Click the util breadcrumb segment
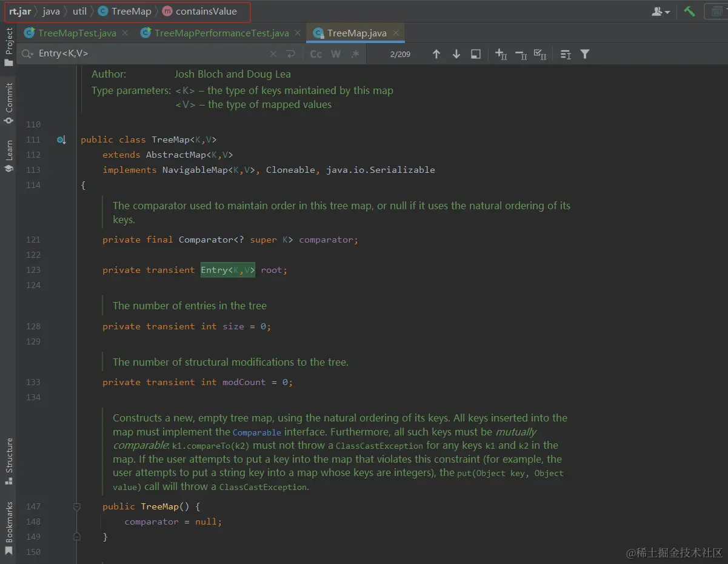The width and height of the screenshot is (728, 564). click(x=79, y=11)
